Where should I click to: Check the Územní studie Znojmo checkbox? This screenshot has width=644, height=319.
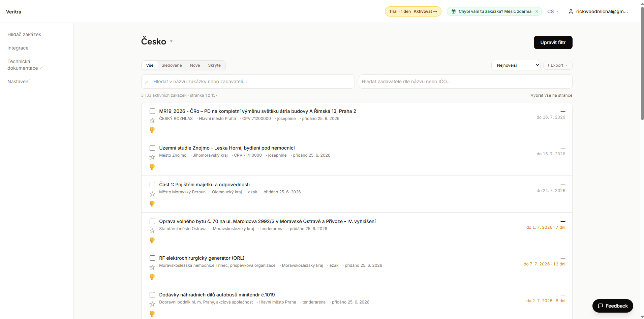point(152,148)
